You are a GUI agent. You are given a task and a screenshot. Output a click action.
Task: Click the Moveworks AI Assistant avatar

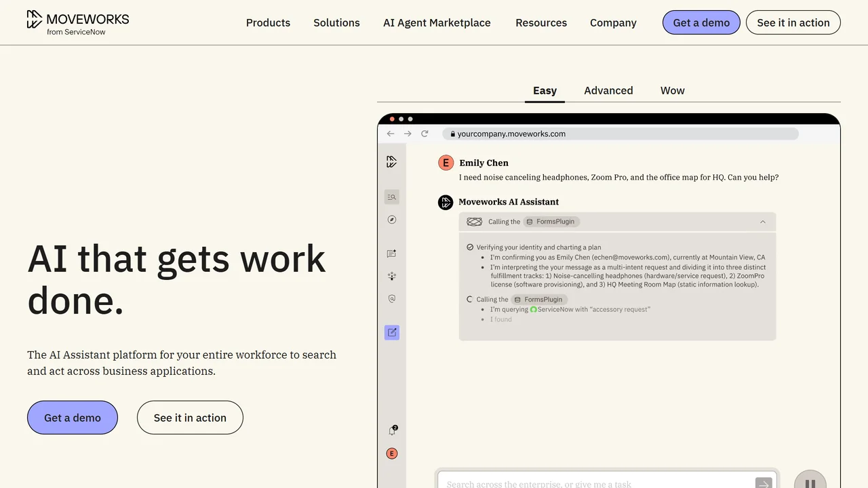(446, 202)
